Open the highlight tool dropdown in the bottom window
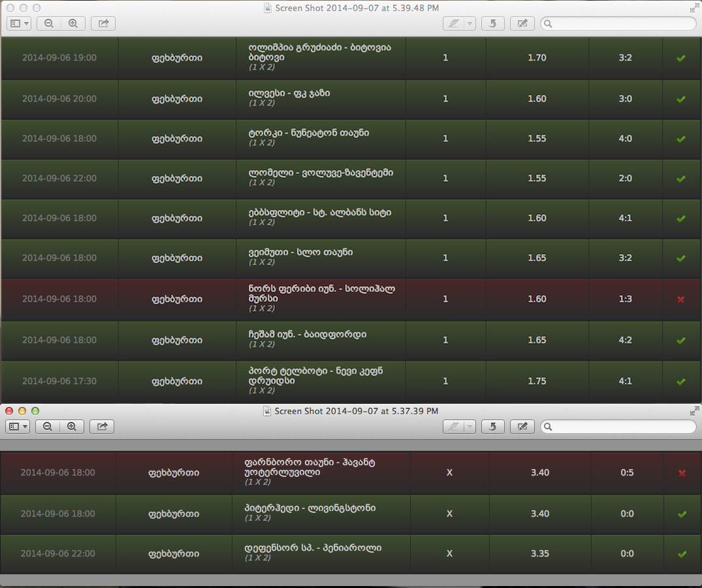This screenshot has width=702, height=588. click(468, 426)
